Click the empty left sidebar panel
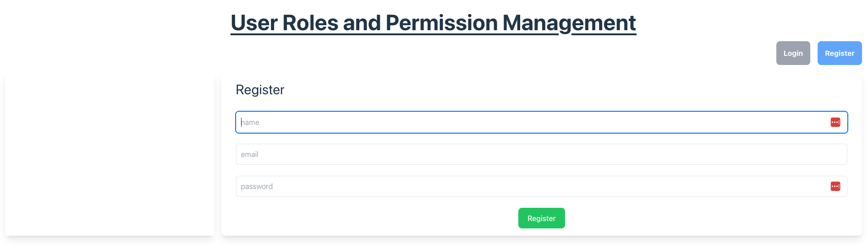Viewport: 868px width, 249px height. pos(109,155)
